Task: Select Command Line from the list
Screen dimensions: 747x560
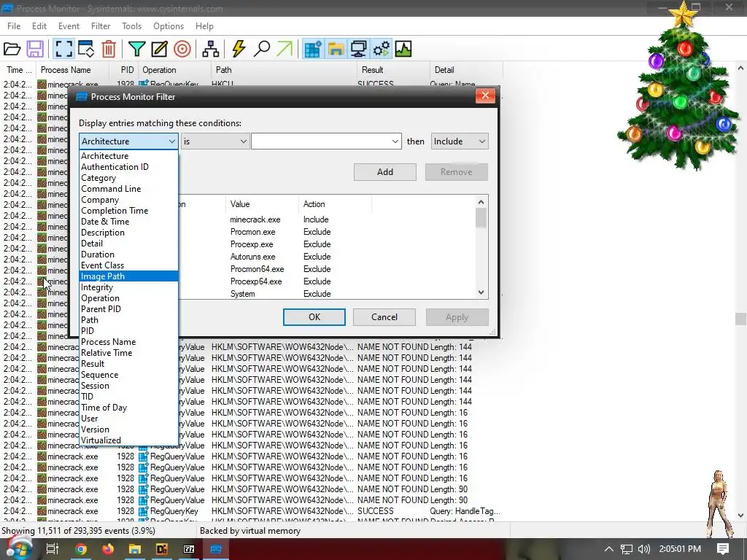Action: click(x=128, y=189)
